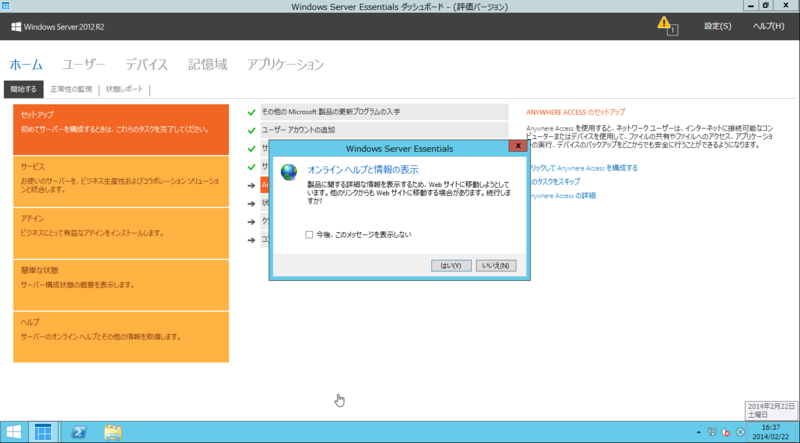Click the network tray icon
The image size is (800, 443).
[712, 432]
